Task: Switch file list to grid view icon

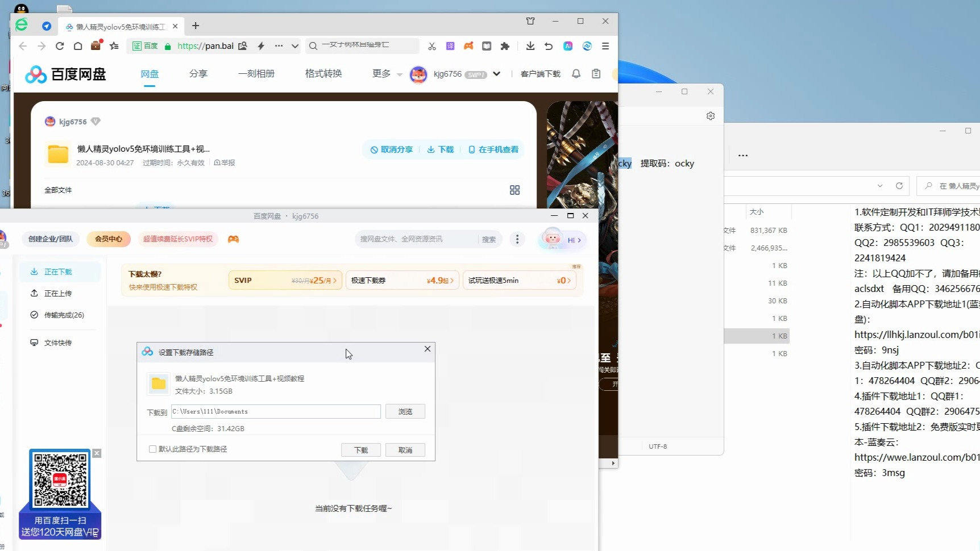Action: [515, 190]
